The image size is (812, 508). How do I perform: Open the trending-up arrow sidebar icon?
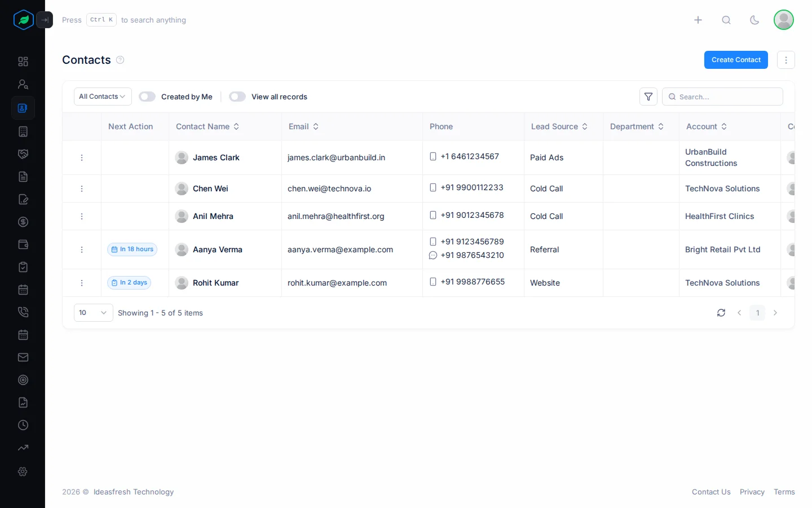[x=23, y=448]
